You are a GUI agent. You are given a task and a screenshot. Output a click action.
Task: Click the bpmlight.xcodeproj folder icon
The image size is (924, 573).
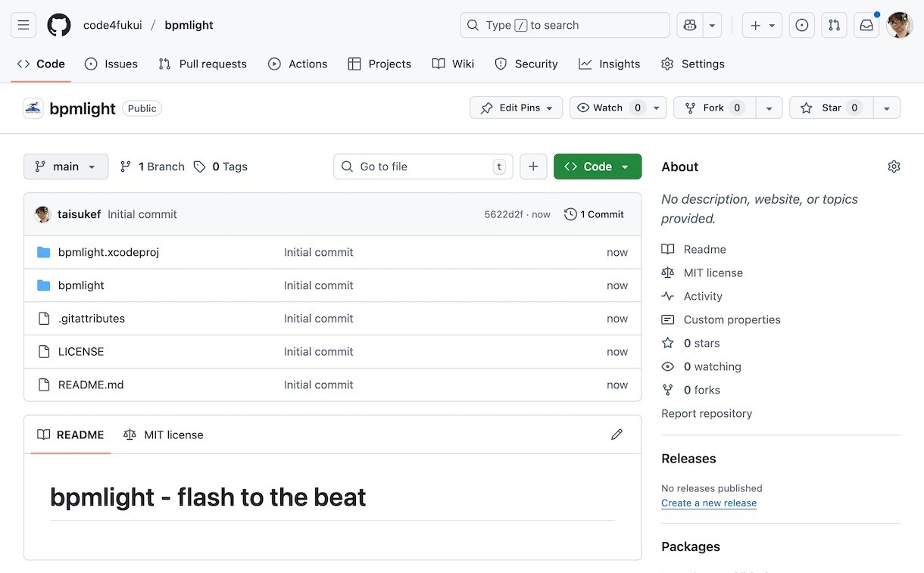pyautogui.click(x=44, y=252)
